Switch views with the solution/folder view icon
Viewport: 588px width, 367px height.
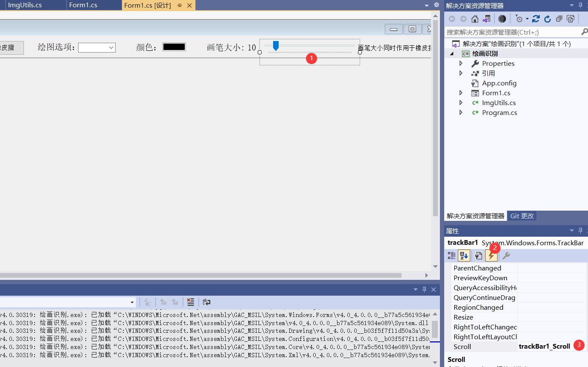486,19
